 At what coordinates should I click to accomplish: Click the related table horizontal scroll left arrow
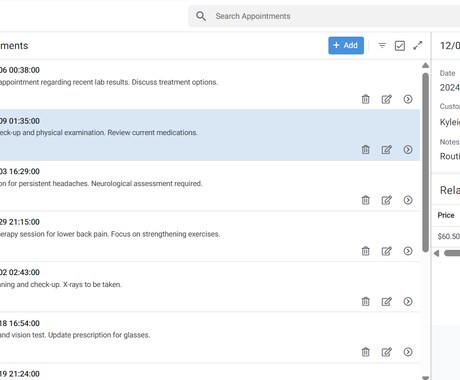click(436, 253)
